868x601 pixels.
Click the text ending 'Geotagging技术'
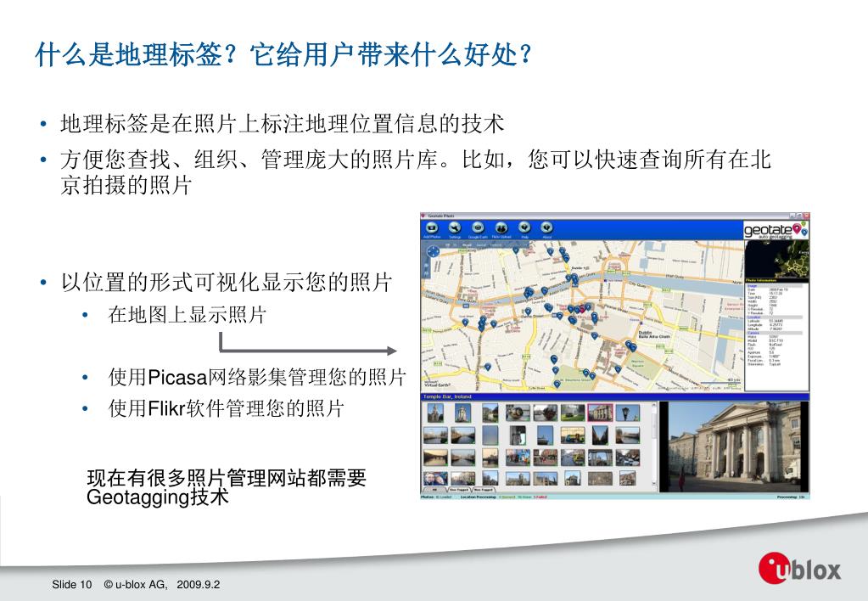coord(226,487)
